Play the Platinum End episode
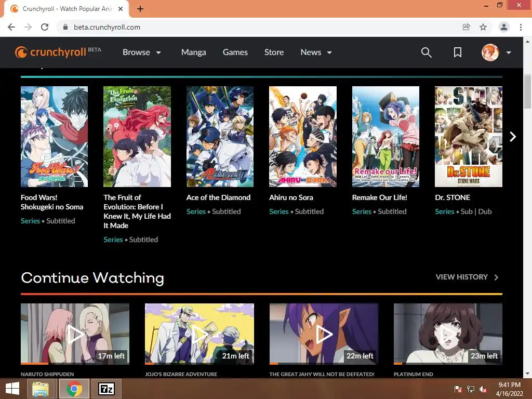 point(448,334)
